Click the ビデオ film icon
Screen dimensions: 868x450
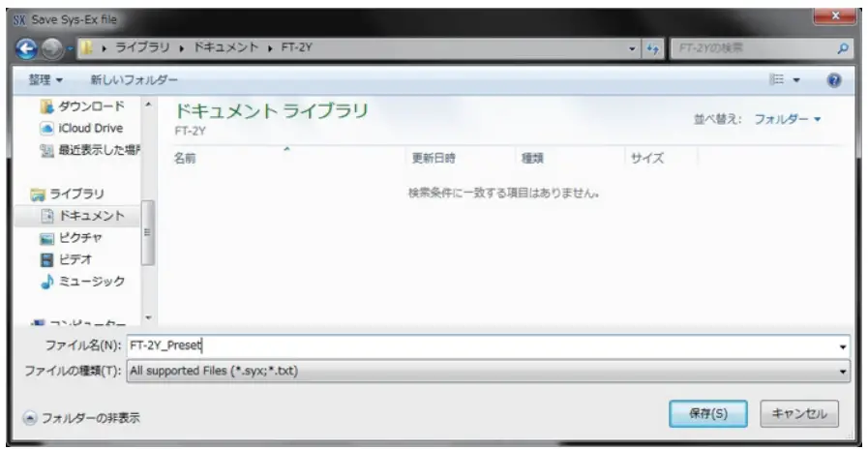tap(47, 259)
